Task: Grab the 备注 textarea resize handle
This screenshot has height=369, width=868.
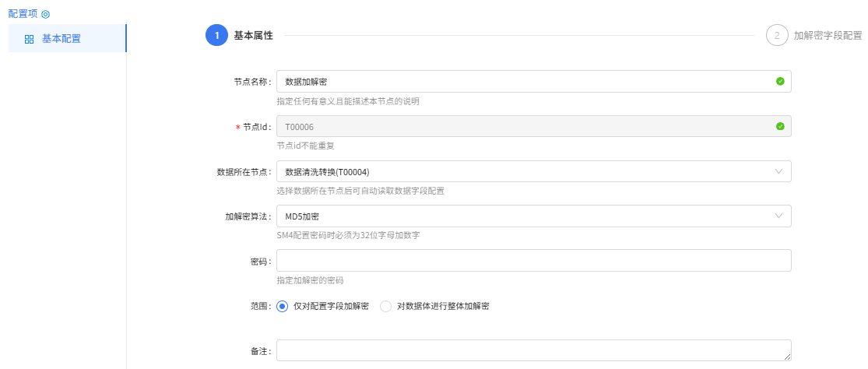Action: [x=787, y=358]
